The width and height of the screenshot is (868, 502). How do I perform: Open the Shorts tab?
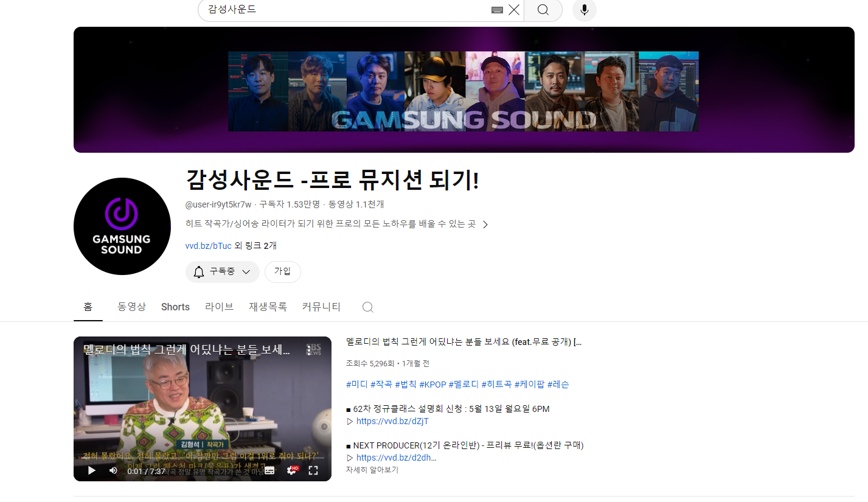click(x=175, y=307)
